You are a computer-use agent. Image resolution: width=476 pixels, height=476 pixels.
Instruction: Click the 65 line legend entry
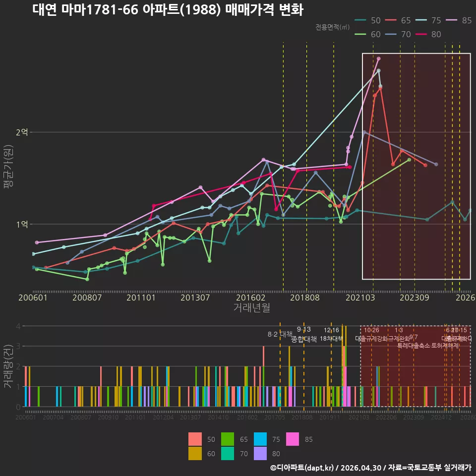[x=398, y=20]
